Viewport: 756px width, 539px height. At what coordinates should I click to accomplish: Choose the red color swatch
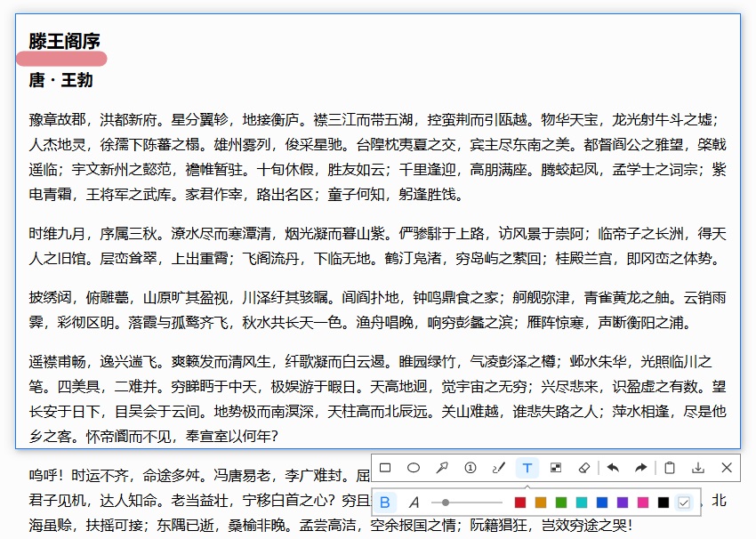point(519,503)
